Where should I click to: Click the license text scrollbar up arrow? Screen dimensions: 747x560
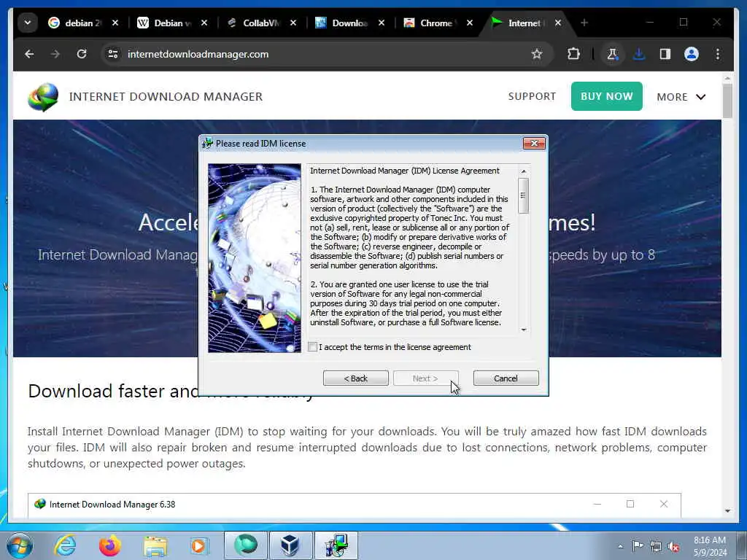click(x=524, y=171)
